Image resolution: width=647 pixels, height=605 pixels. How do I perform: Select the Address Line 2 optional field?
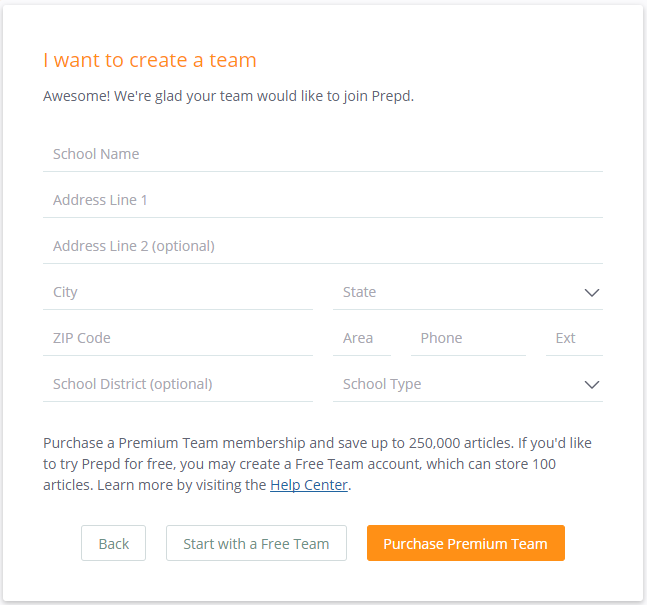323,246
